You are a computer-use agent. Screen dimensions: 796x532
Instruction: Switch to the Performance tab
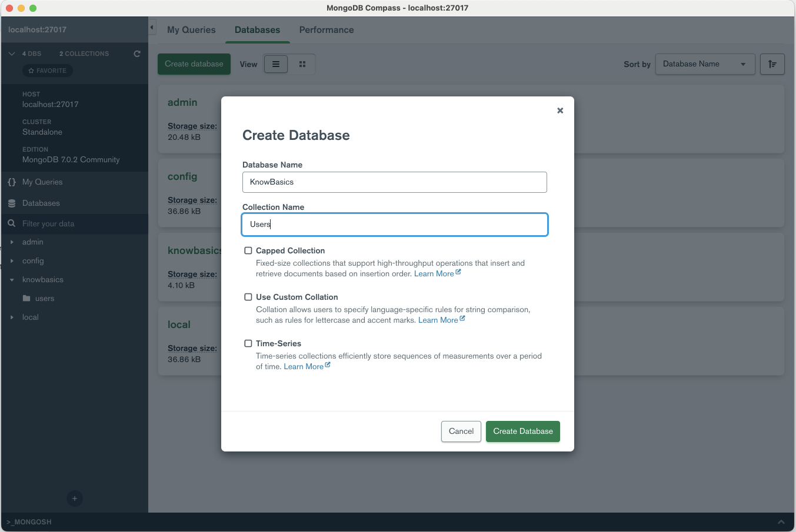click(x=327, y=30)
